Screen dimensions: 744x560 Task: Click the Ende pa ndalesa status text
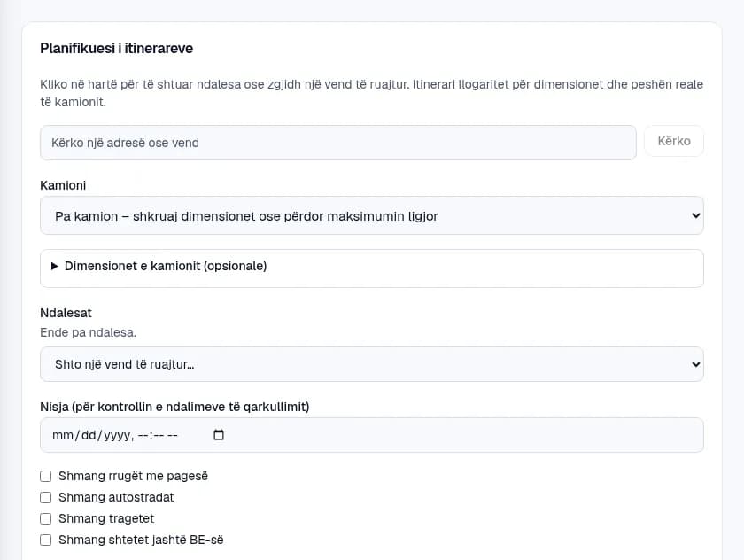tap(89, 332)
